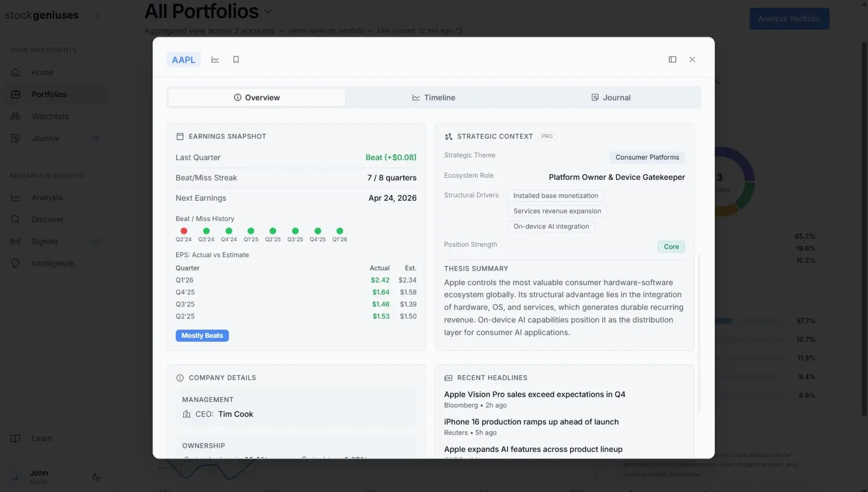Toggle side panel layout icon in modal

[673, 59]
